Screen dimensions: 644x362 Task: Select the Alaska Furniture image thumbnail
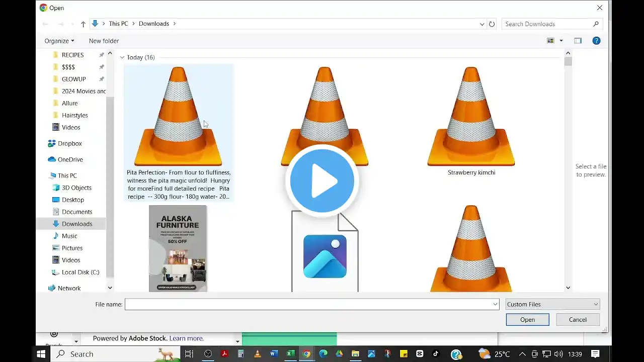point(178,248)
